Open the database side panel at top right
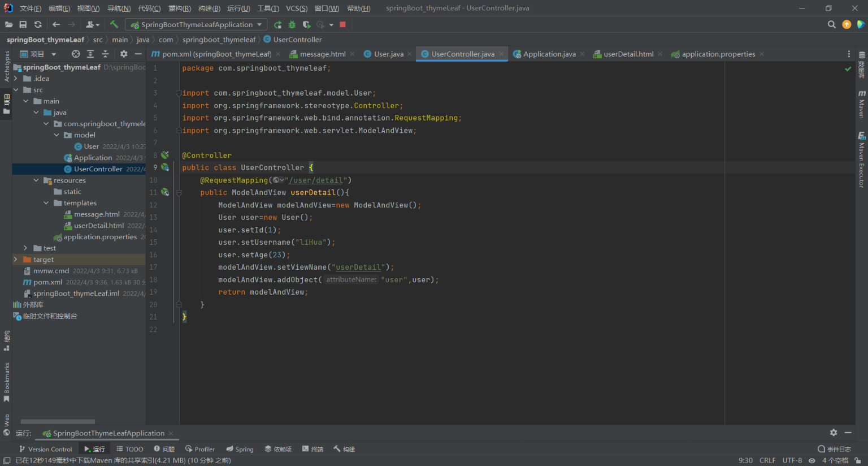The width and height of the screenshot is (868, 466). click(x=861, y=65)
